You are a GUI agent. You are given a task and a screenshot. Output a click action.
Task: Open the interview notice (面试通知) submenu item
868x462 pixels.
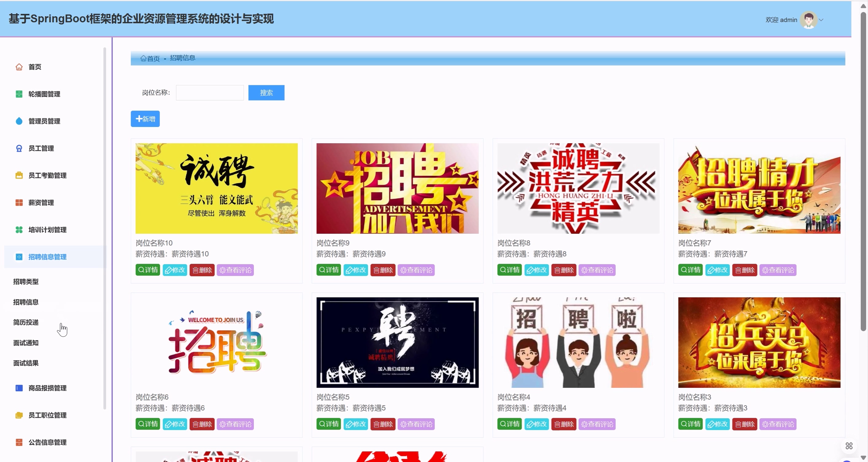tap(25, 343)
